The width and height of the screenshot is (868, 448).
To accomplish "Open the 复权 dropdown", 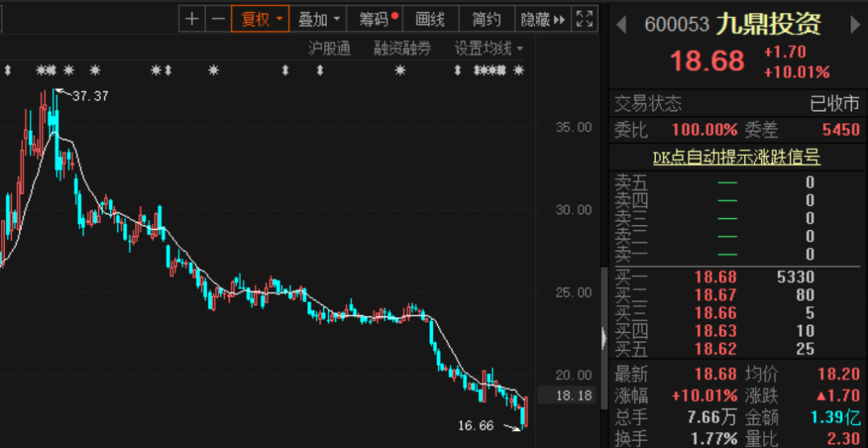I will click(260, 18).
